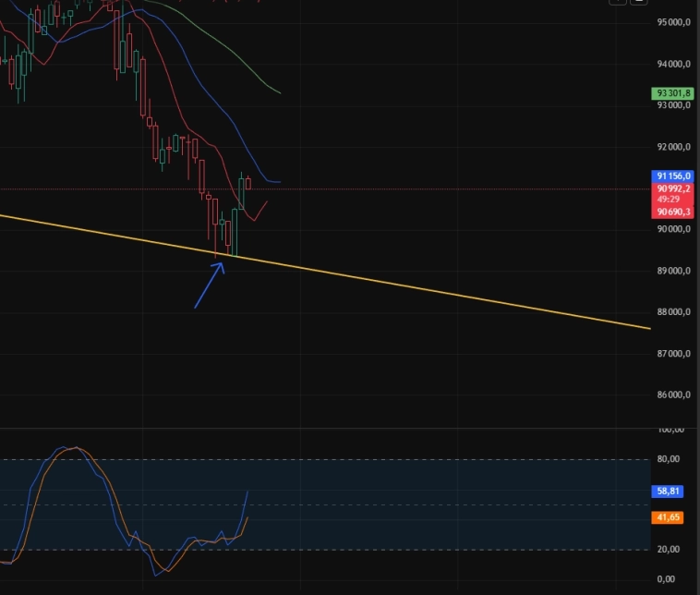Click the red 90 992,2 current price tag
700x595 pixels.
[672, 188]
